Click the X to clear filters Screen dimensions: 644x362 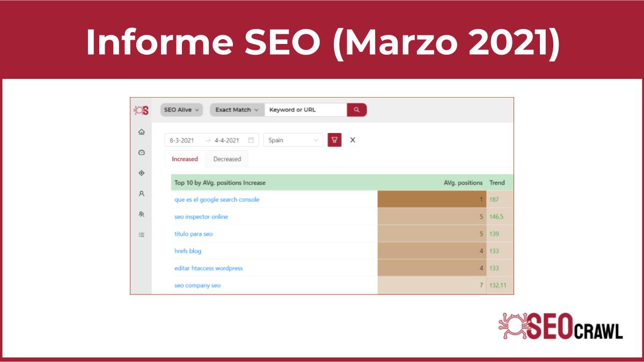[353, 140]
